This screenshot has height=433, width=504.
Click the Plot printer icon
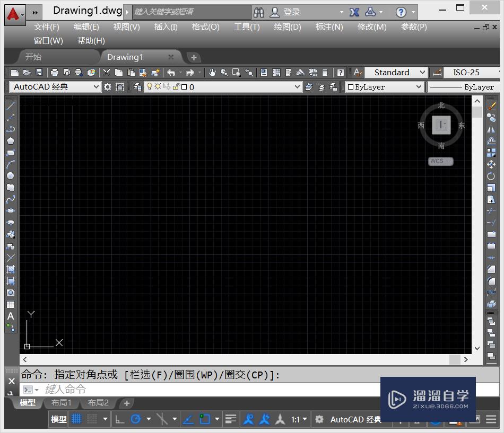(x=55, y=73)
